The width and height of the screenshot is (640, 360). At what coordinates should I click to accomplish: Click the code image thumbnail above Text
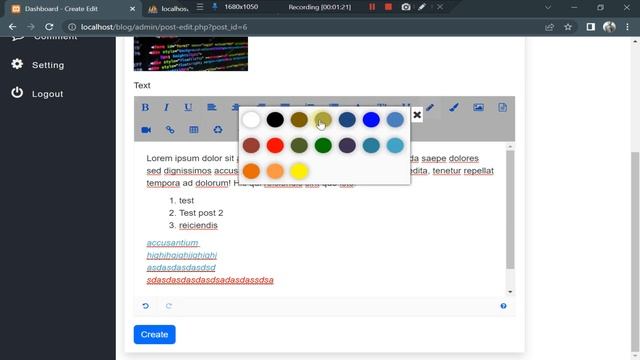pos(191,54)
